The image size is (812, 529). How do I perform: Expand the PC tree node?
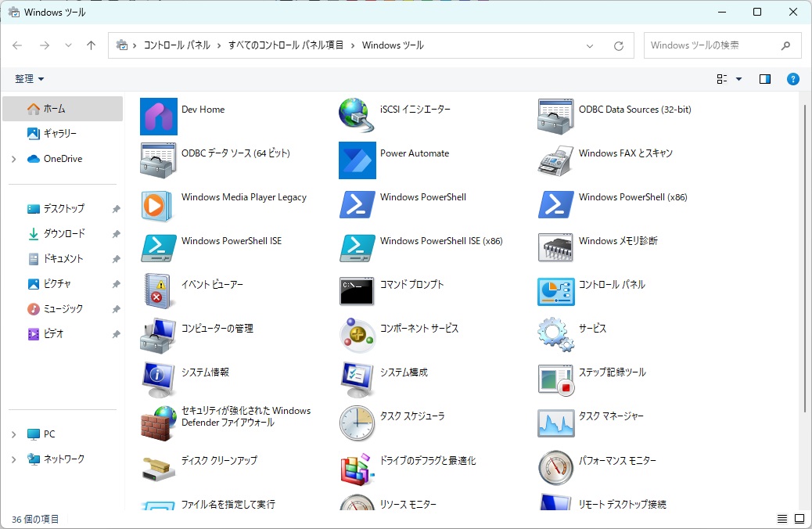point(14,434)
